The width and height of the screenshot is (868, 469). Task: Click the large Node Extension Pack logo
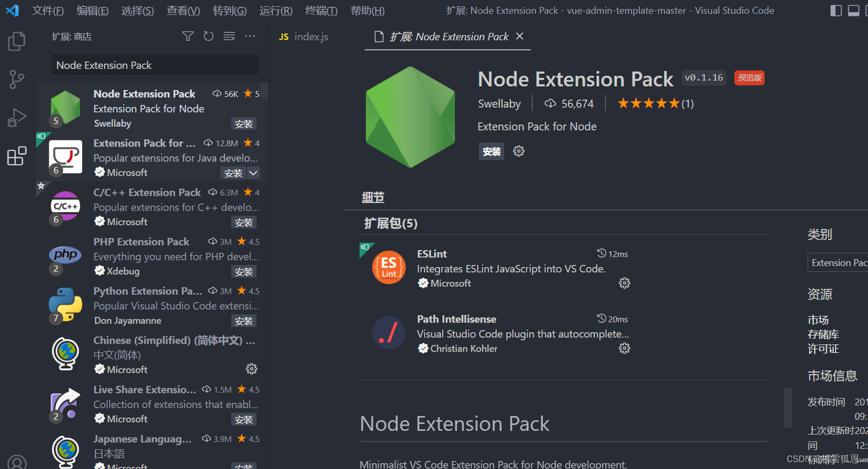click(x=410, y=117)
